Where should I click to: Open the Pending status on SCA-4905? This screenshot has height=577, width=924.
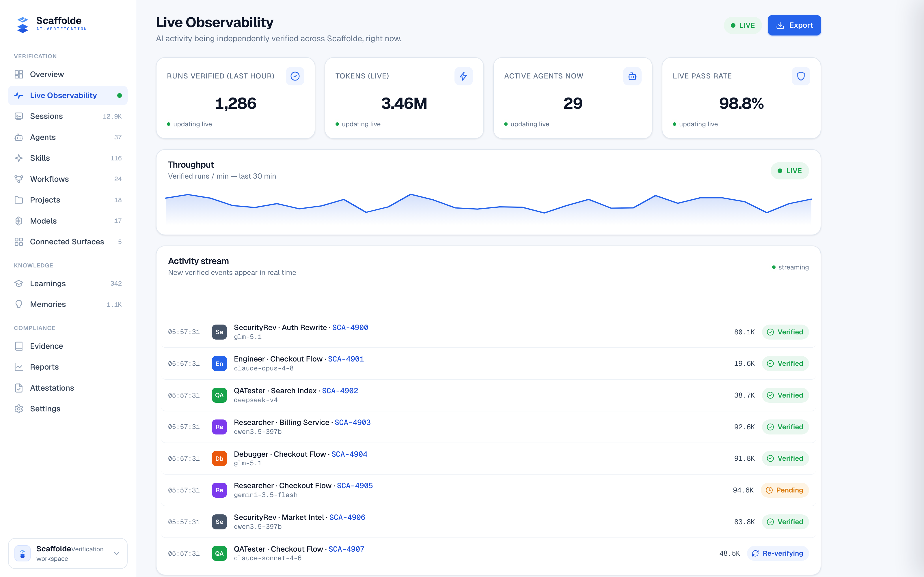[x=785, y=490]
